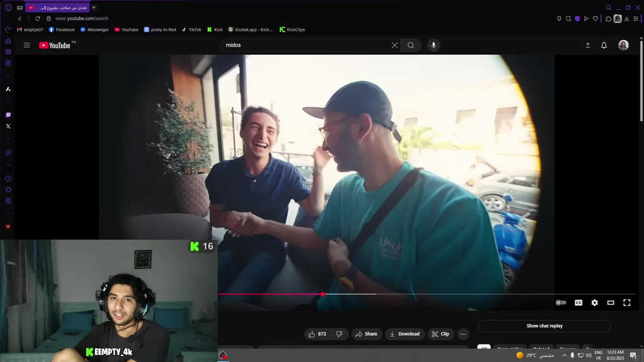The height and width of the screenshot is (362, 644).
Task: Open TikTok bookmark
Action: pyautogui.click(x=191, y=30)
